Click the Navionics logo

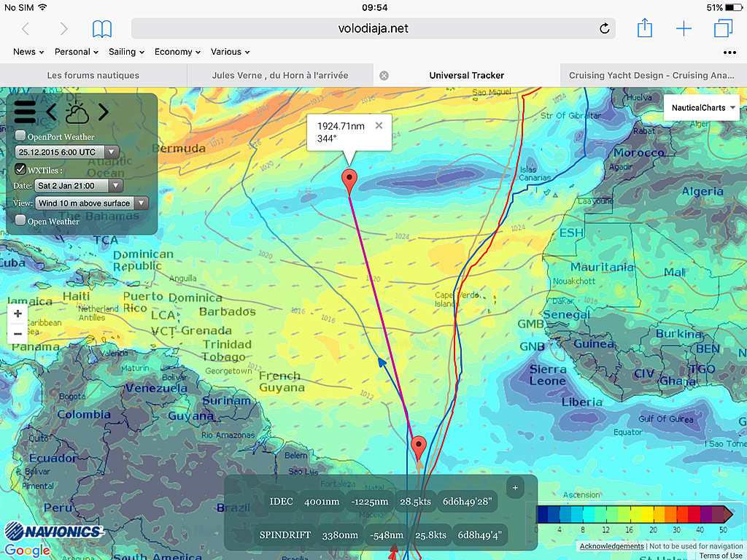(x=54, y=532)
